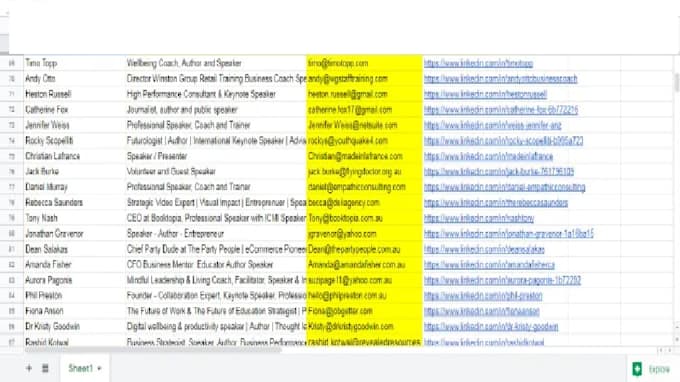Select the name cell "Daniel Murray"

coord(74,187)
